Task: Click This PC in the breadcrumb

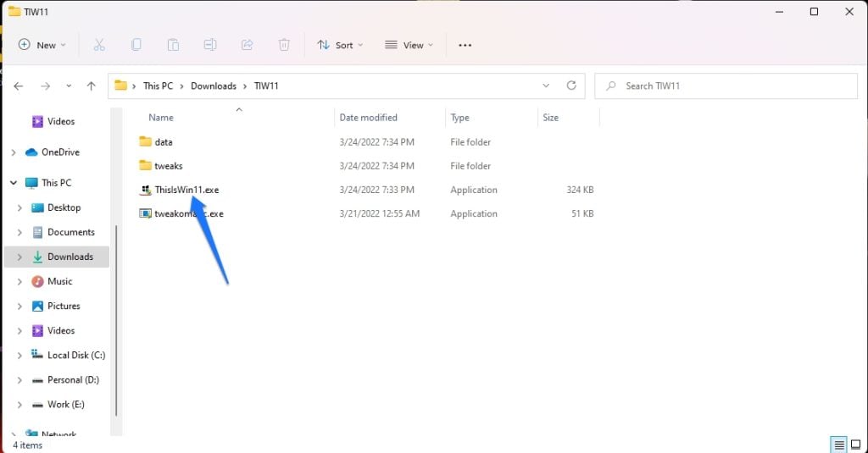Action: pos(158,86)
